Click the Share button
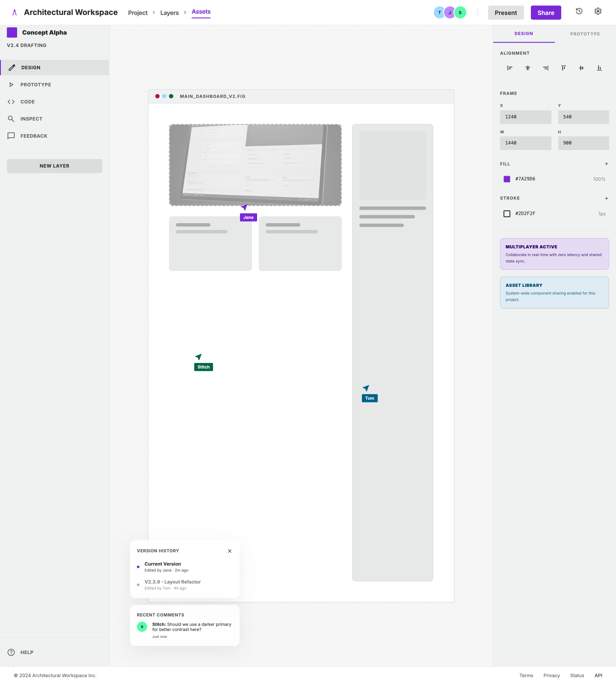This screenshot has height=684, width=616. (x=546, y=12)
